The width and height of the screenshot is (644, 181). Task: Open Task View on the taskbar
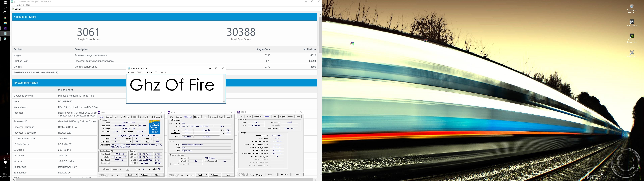click(x=5, y=13)
